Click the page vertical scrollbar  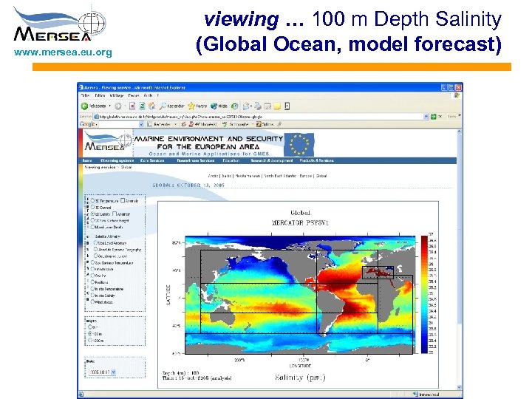pos(460,259)
